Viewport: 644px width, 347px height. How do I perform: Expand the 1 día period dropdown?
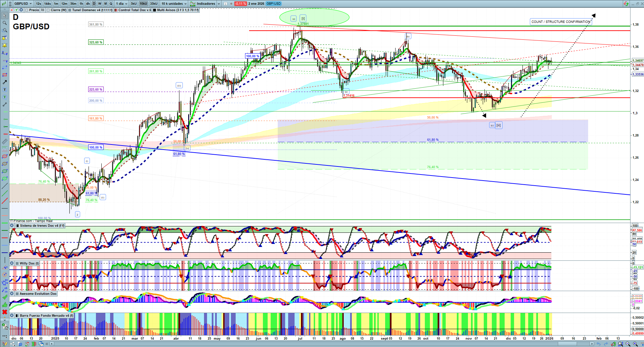(122, 4)
